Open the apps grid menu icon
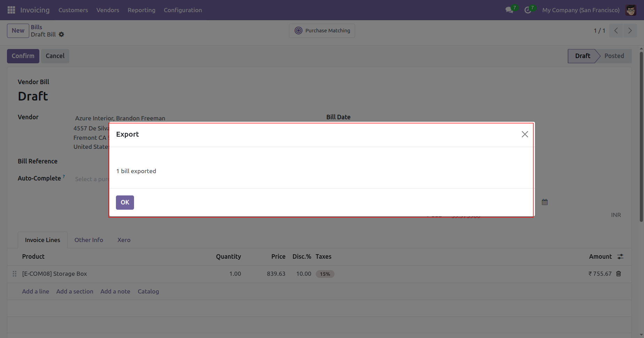This screenshot has width=644, height=338. click(x=11, y=10)
